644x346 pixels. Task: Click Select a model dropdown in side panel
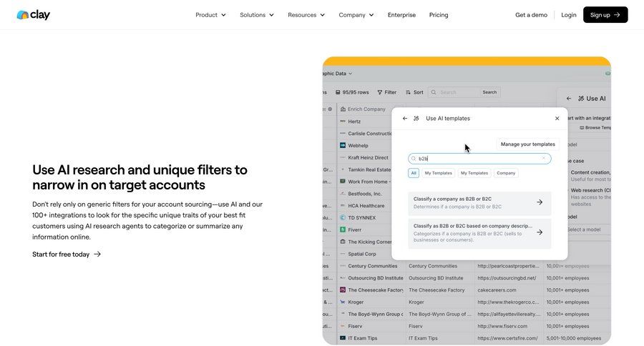tap(587, 230)
